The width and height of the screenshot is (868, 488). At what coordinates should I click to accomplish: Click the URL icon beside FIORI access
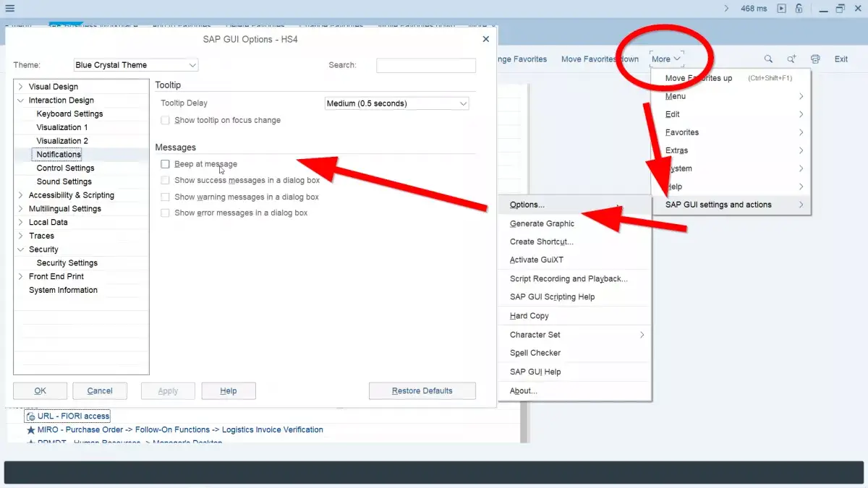(x=30, y=416)
